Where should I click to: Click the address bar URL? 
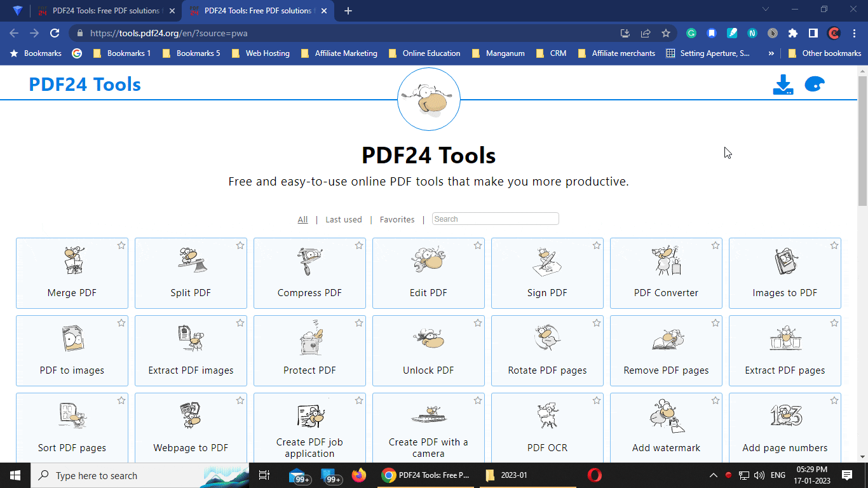click(x=169, y=33)
